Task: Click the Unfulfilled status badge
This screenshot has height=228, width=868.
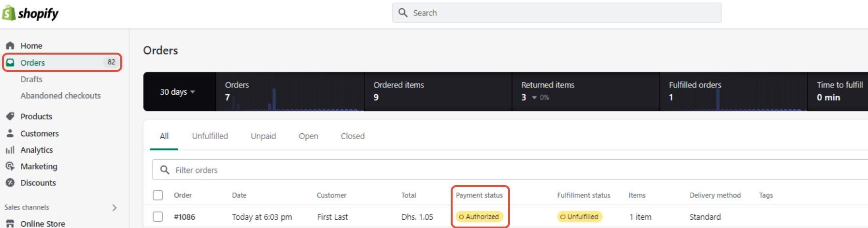Action: [580, 217]
